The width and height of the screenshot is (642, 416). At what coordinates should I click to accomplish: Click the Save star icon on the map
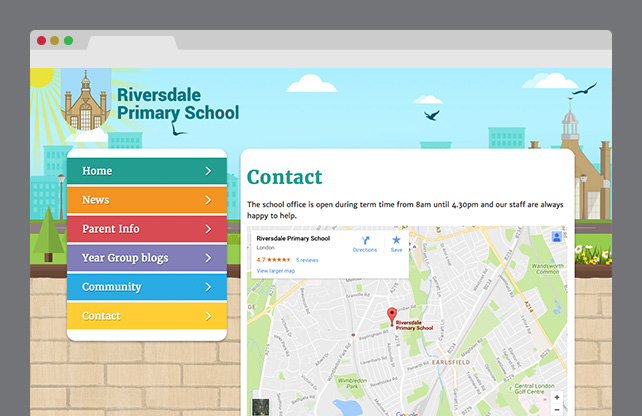[x=396, y=241]
